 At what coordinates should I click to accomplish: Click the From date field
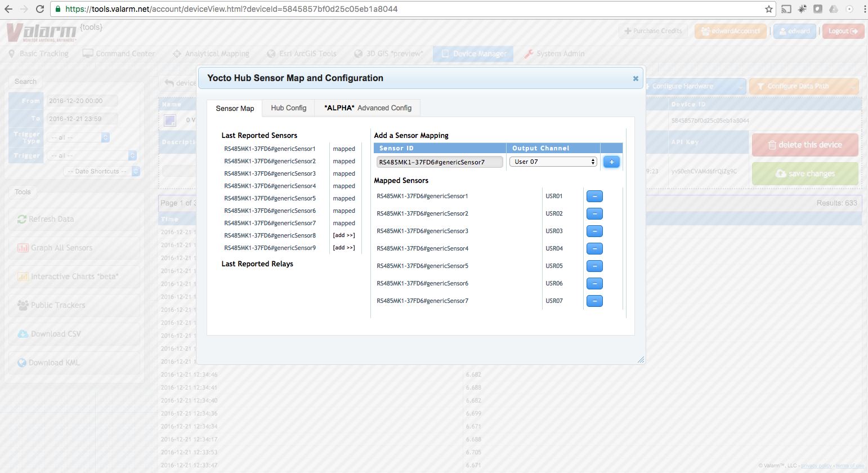point(82,101)
